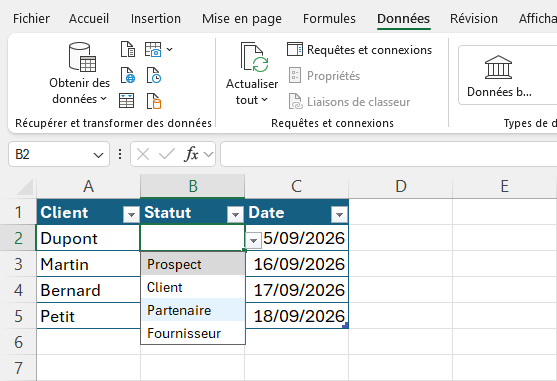Screen dimensions: 557x381
Task: Open the Statut column filter dropdown
Action: coord(235,214)
